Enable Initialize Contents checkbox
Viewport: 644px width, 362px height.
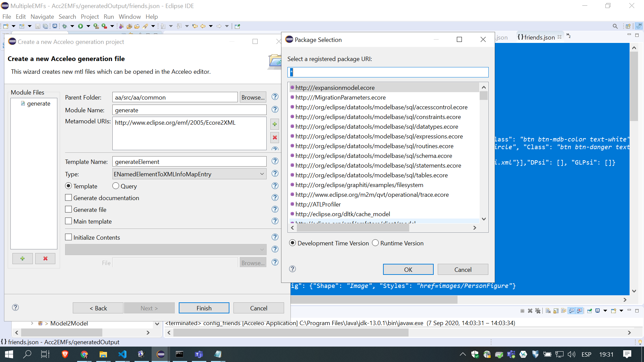tap(68, 237)
